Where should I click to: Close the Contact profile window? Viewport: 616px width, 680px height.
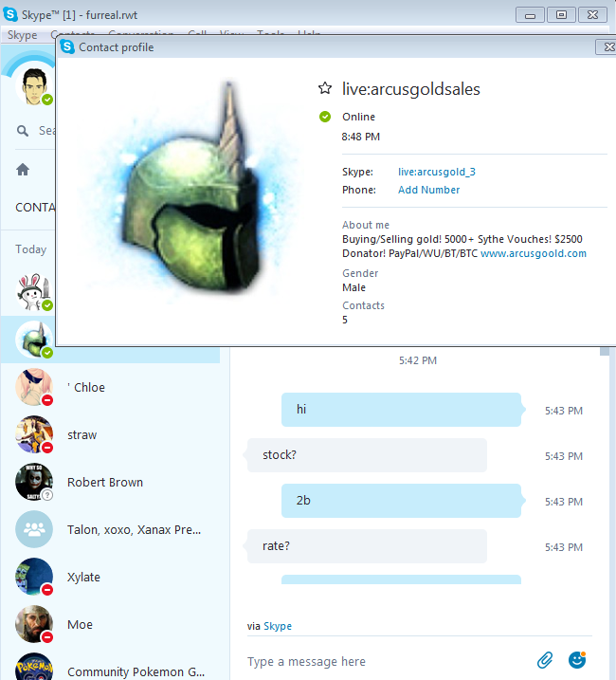click(x=607, y=46)
